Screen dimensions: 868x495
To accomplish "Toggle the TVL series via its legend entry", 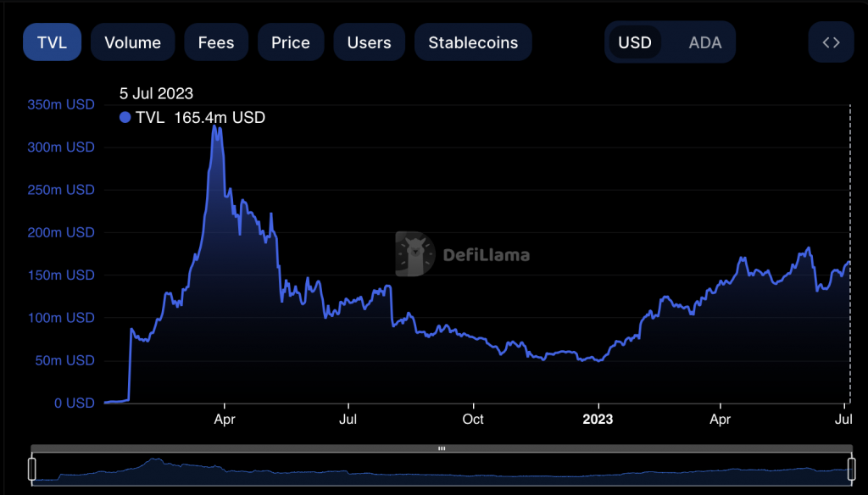I will point(149,118).
